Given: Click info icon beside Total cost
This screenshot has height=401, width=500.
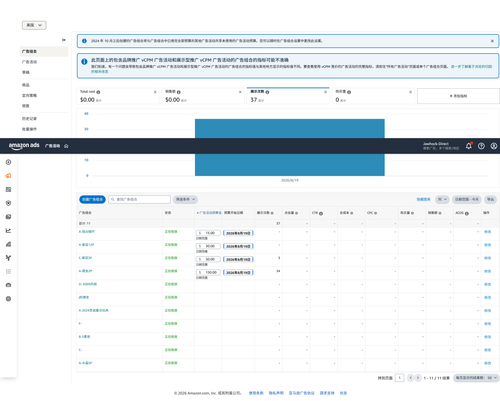Looking at the screenshot, I should (x=98, y=92).
